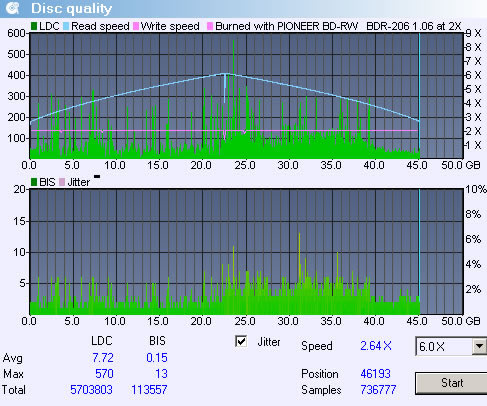The image size is (487, 406).
Task: Click the Jitter legend swatch in lower graph
Action: [62, 182]
